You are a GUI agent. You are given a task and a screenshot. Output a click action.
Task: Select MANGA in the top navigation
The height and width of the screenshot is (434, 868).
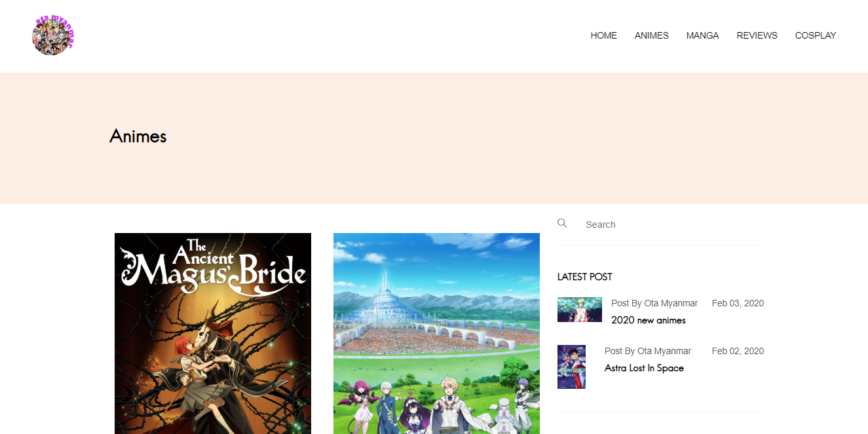(x=702, y=35)
